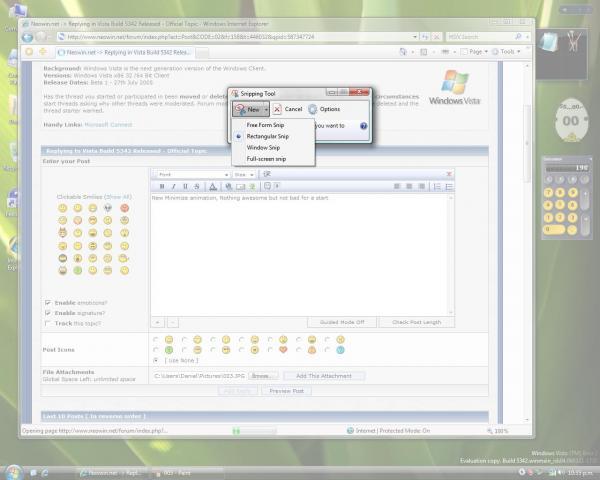
Task: Click Add This Attachment button
Action: pyautogui.click(x=324, y=376)
